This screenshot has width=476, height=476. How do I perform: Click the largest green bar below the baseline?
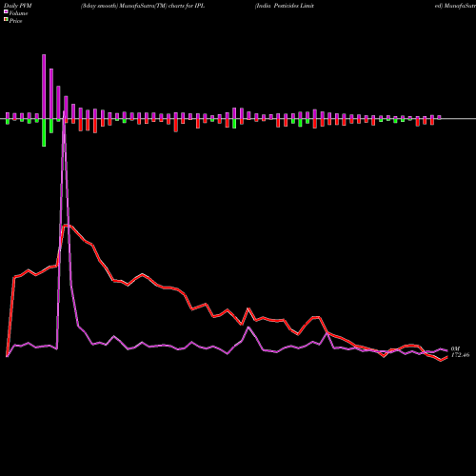pos(44,132)
